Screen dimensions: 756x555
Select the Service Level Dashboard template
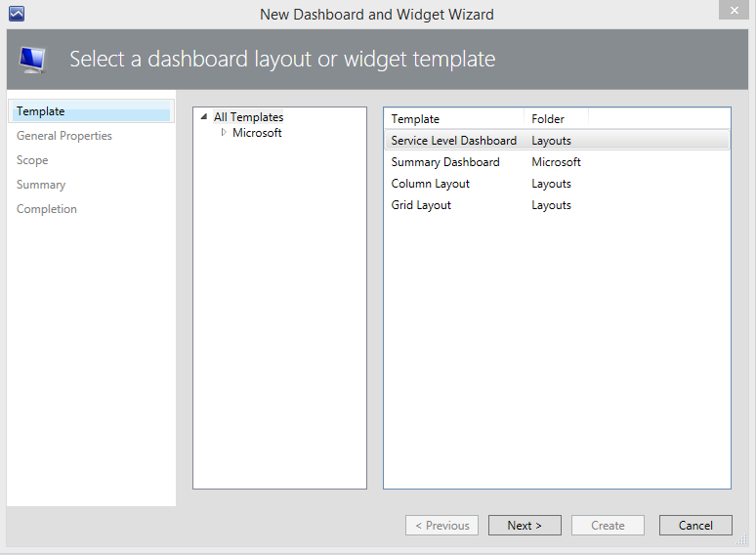click(x=557, y=141)
